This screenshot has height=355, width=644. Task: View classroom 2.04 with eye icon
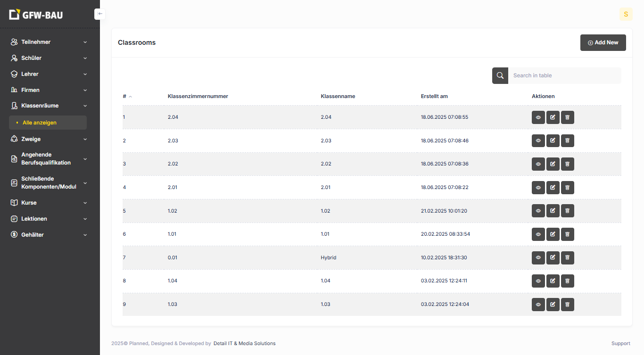(x=538, y=117)
